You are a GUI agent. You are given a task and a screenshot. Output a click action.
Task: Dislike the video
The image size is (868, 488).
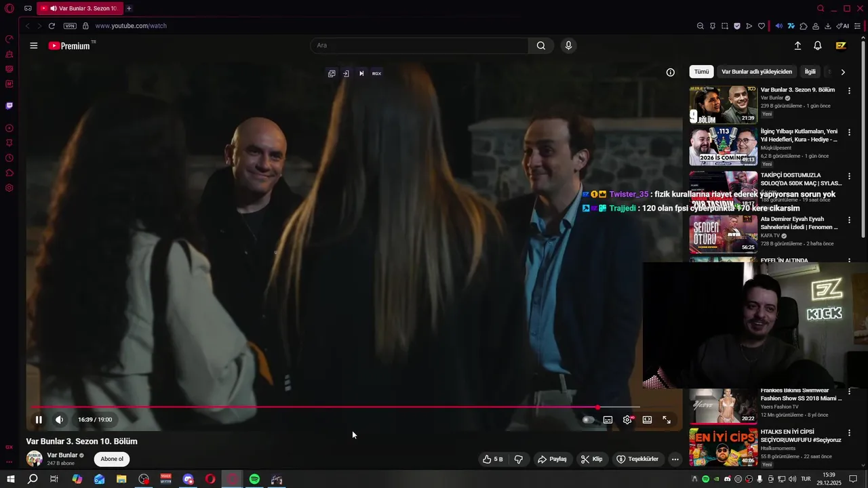pos(518,459)
